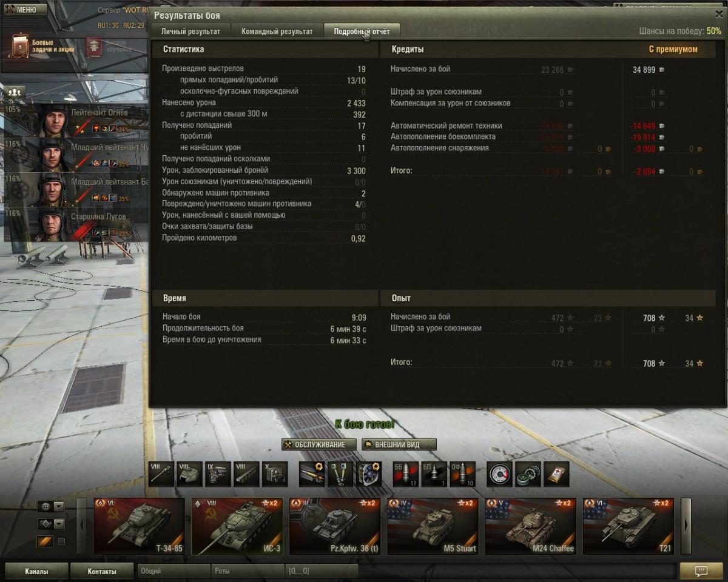Select the T21 tank in carousel

coord(629,526)
